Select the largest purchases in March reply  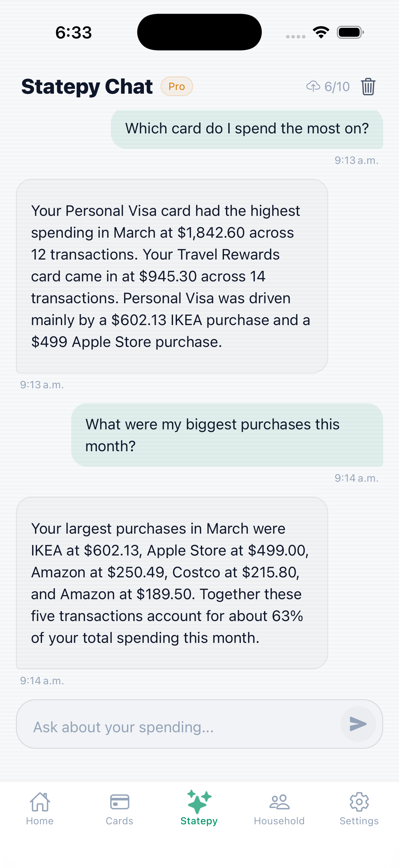[x=172, y=583]
